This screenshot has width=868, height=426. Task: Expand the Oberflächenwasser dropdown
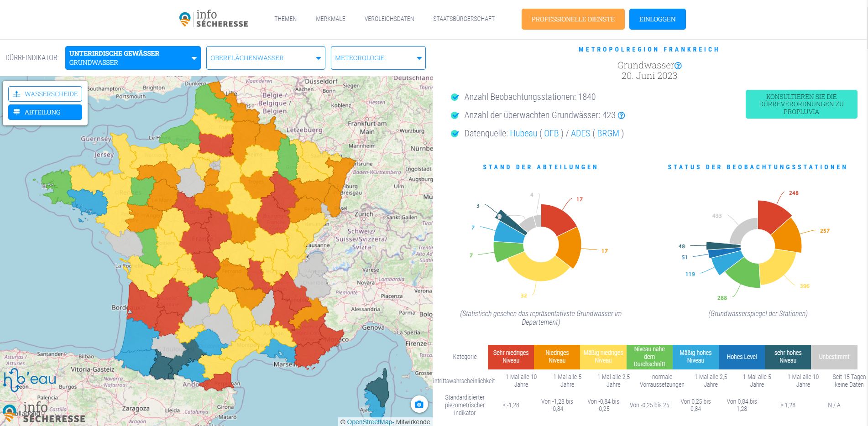266,58
